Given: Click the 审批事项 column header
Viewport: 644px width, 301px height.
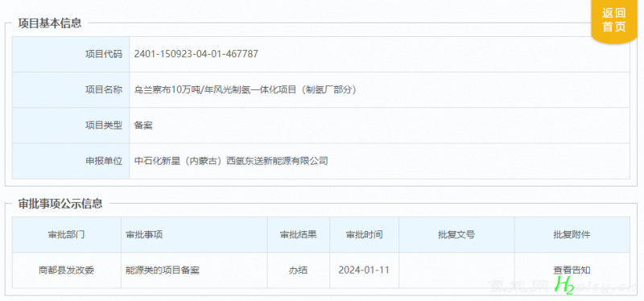Looking at the screenshot, I should 194,235.
